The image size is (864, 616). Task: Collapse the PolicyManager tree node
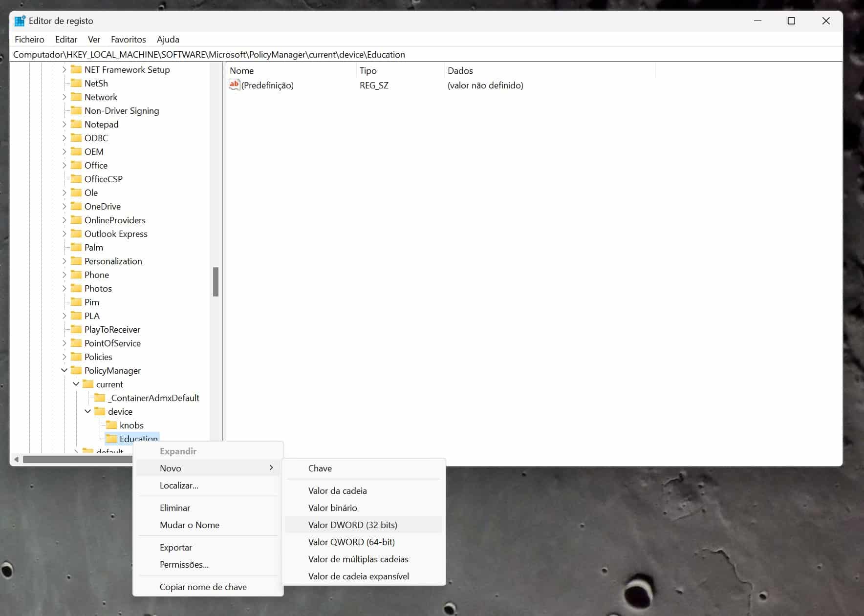64,370
